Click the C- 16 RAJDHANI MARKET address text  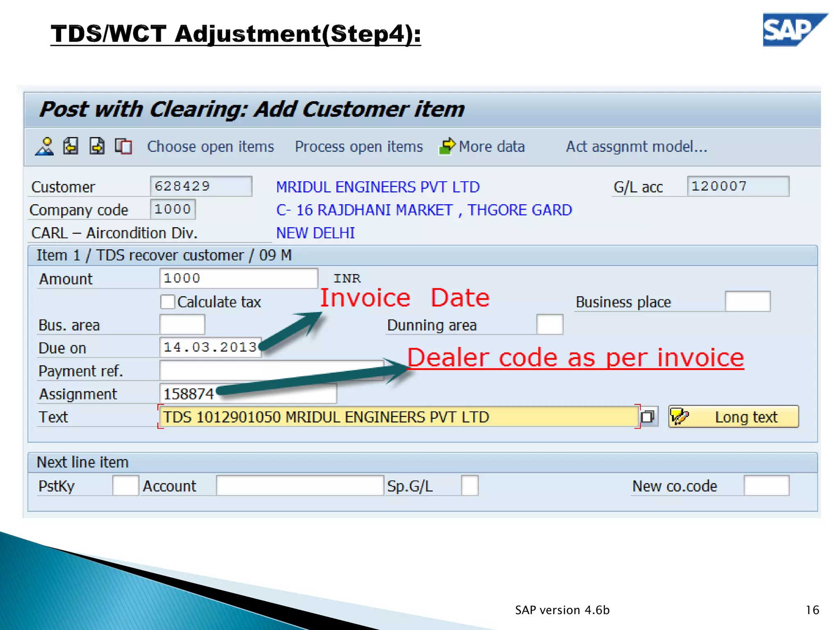tap(424, 210)
